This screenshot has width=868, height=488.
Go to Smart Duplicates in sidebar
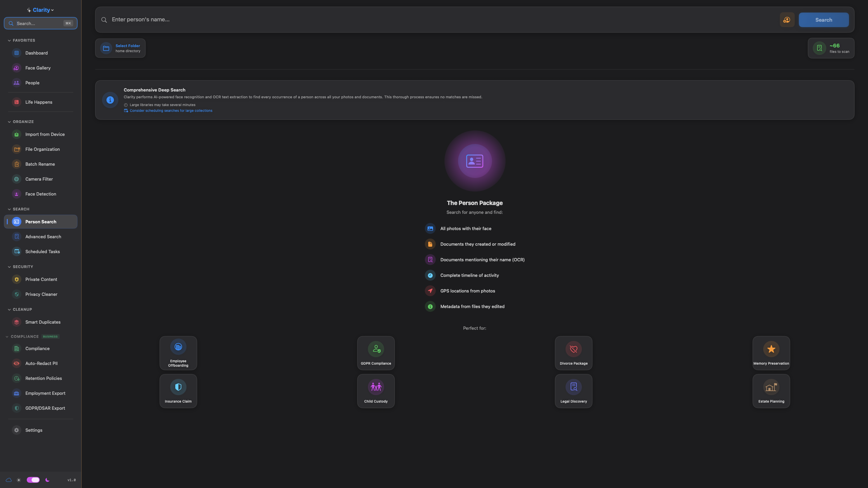tap(43, 322)
